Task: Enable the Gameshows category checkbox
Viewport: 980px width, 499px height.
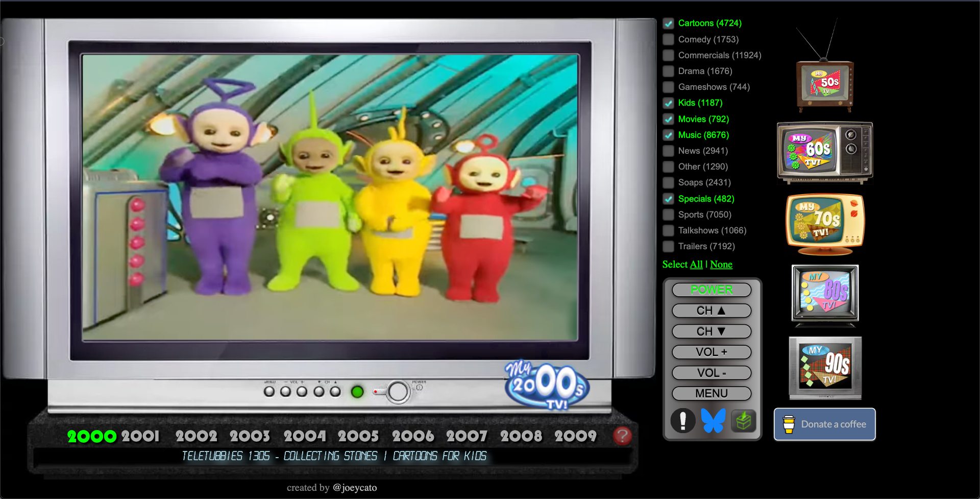Action: click(x=669, y=87)
